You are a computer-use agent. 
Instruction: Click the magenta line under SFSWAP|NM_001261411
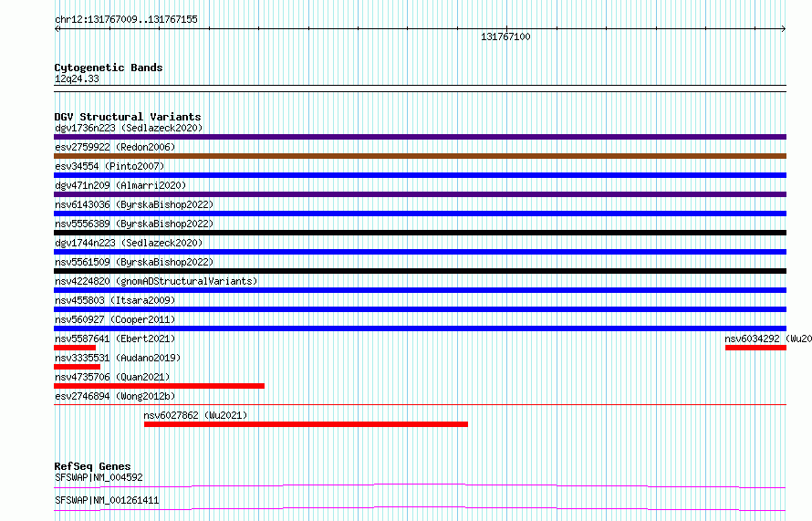coord(420,508)
